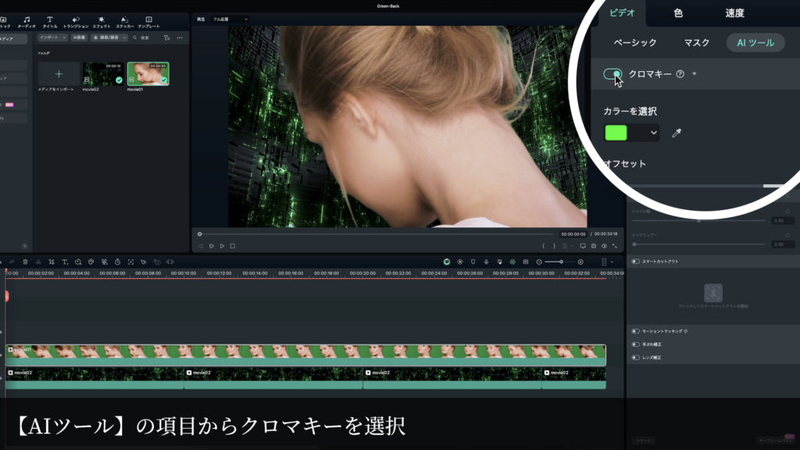Viewport: 800px width, 450px height.
Task: Open the Transitions (トランジション) tab
Action: point(76,22)
